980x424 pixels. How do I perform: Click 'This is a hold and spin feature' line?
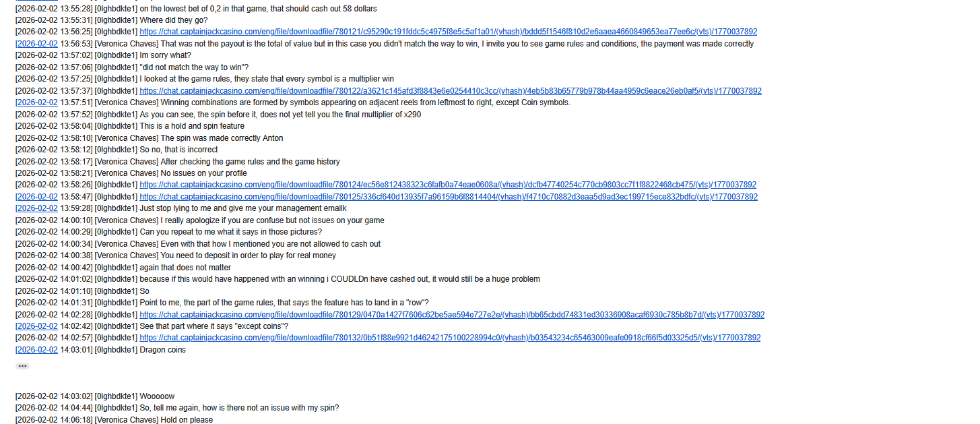[192, 126]
